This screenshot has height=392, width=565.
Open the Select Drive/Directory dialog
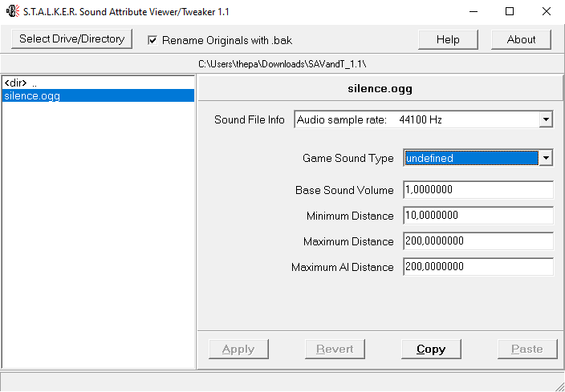(71, 38)
